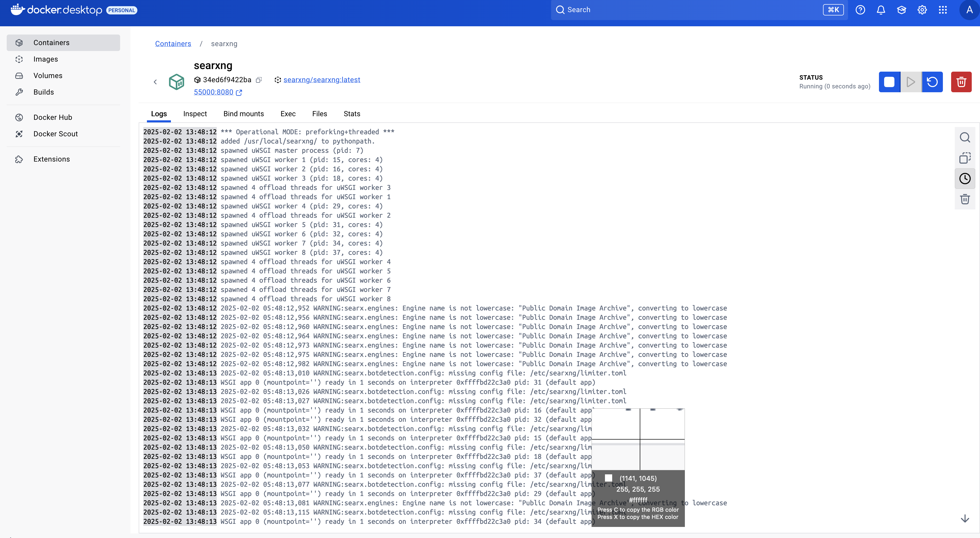Restart the searxng container
This screenshot has width=980, height=538.
point(932,82)
